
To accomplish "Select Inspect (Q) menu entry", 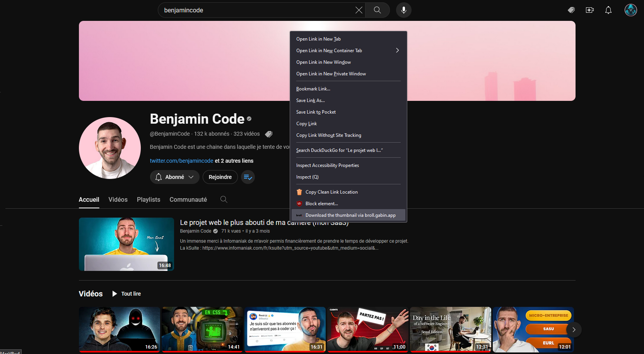I will pyautogui.click(x=348, y=177).
